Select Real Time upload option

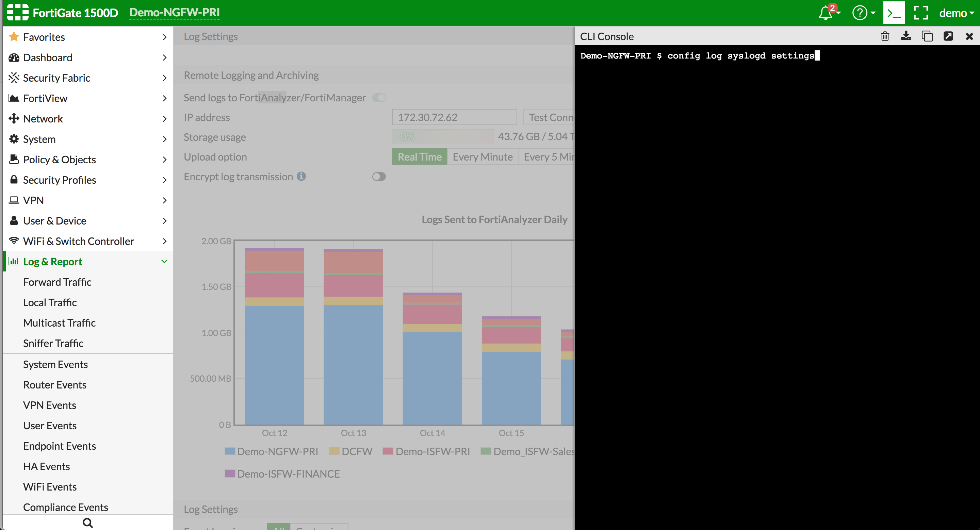coord(420,156)
